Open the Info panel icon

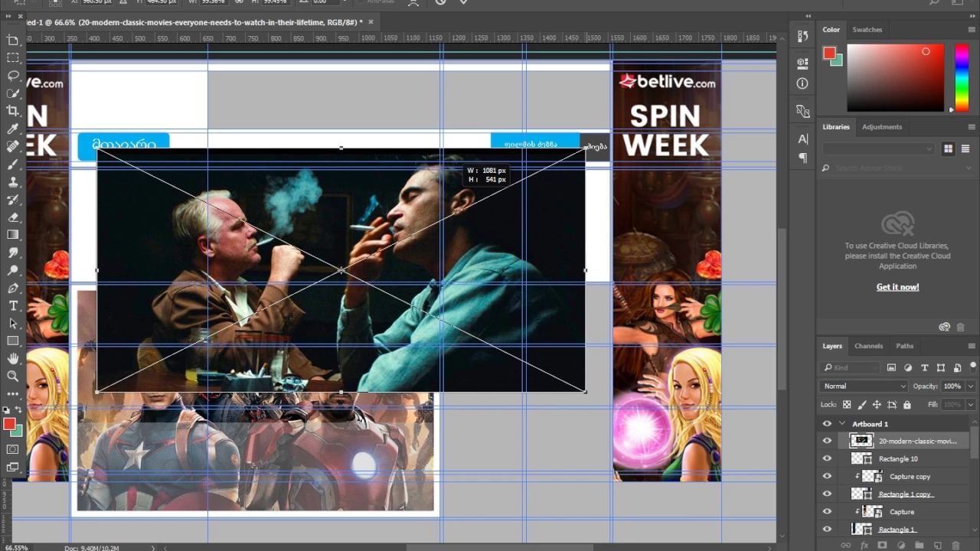802,83
